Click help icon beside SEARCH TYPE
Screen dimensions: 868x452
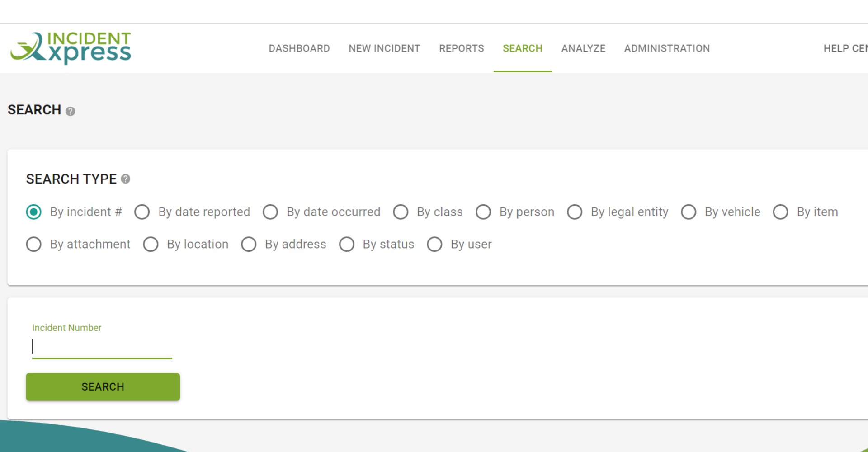[126, 179]
